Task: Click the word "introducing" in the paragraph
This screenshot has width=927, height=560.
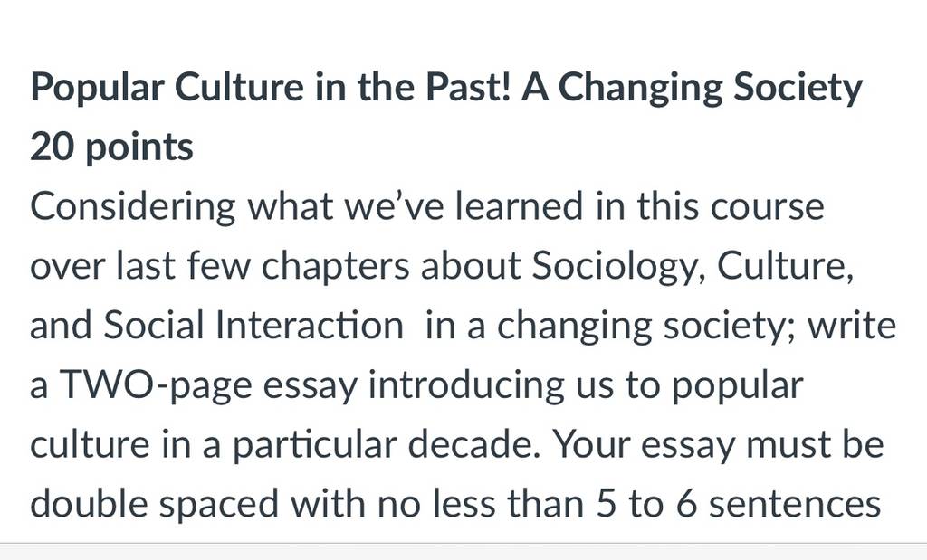Action: 466,386
